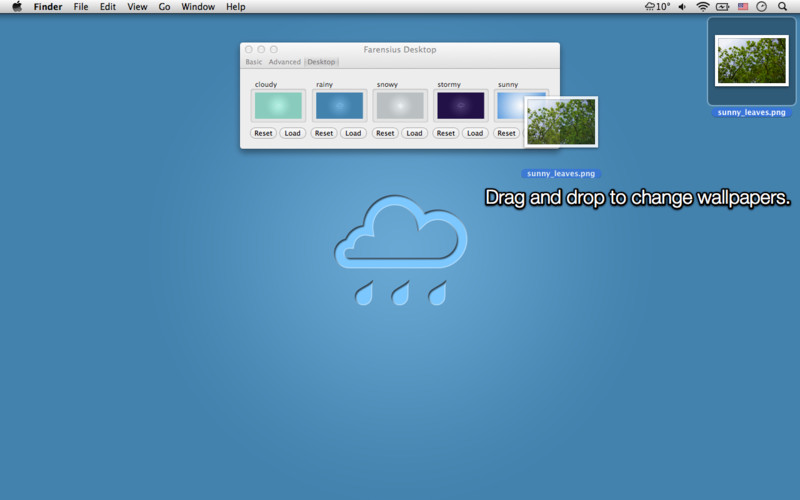Open the Go menu
The width and height of the screenshot is (800, 500).
164,7
